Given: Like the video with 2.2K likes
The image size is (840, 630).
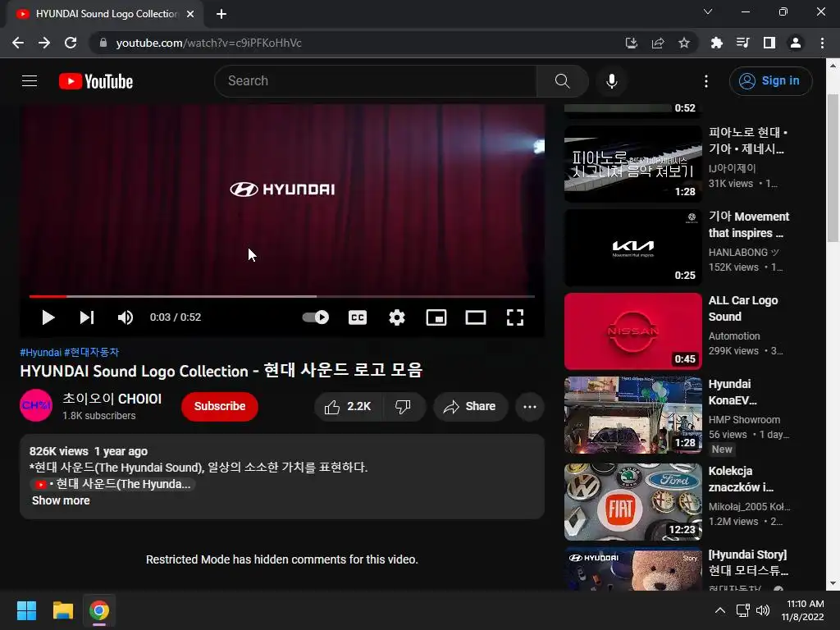Looking at the screenshot, I should pyautogui.click(x=348, y=407).
